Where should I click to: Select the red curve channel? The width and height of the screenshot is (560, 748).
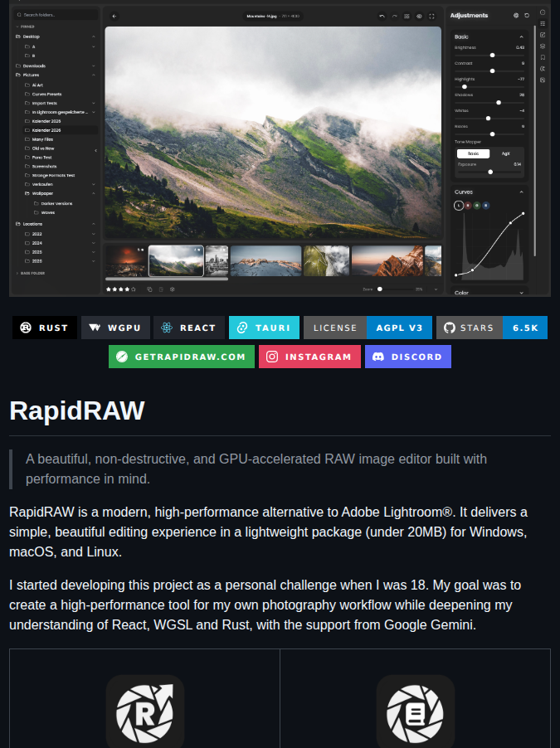[x=469, y=206]
